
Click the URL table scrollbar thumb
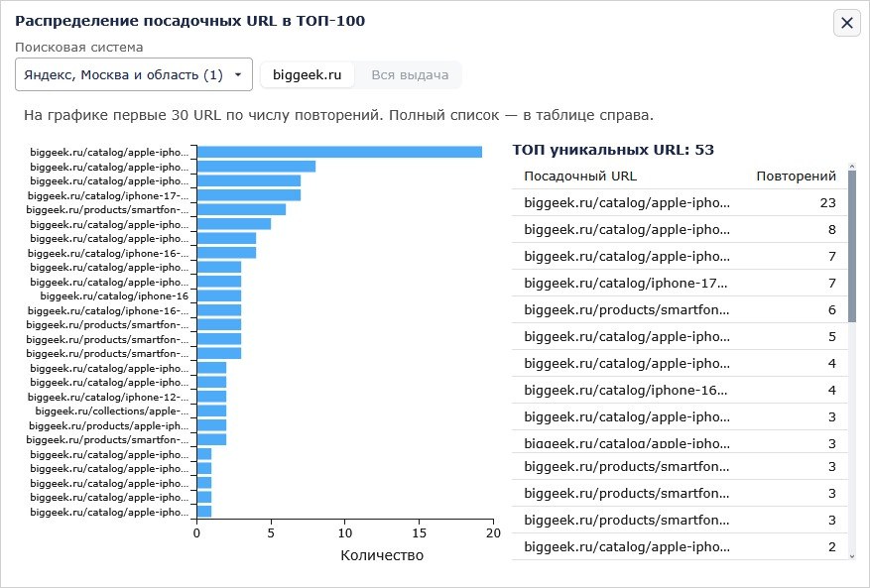(852, 246)
